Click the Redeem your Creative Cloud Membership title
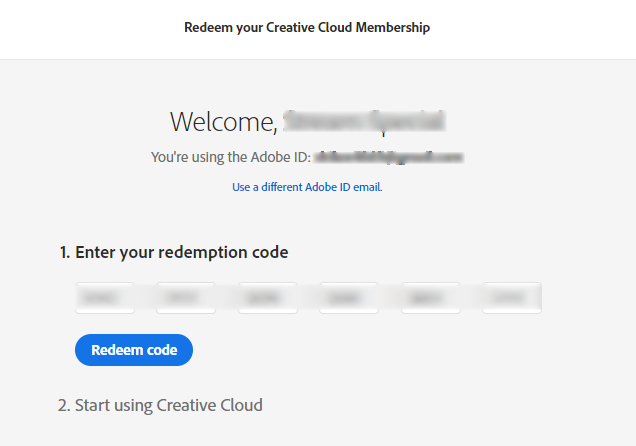Screen dimensions: 636x446 pyautogui.click(x=307, y=28)
